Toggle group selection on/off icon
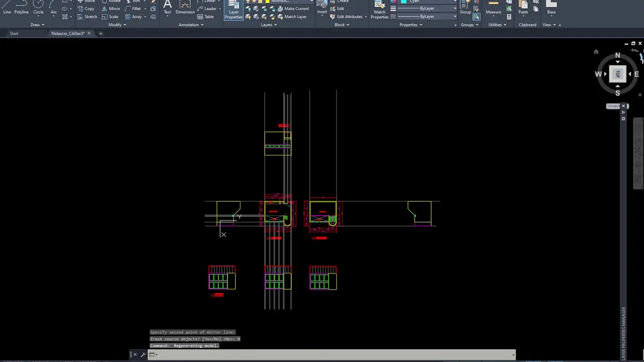Screen dimensions: 644x362 476,17
